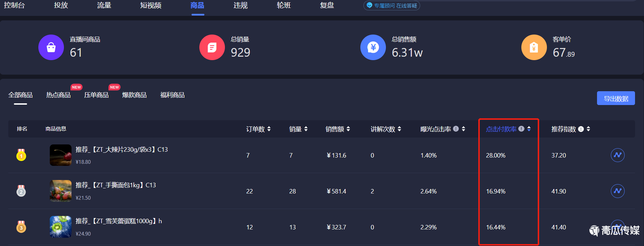The image size is (644, 246).
Task: Click the blue yen sales amount icon
Action: tap(373, 47)
